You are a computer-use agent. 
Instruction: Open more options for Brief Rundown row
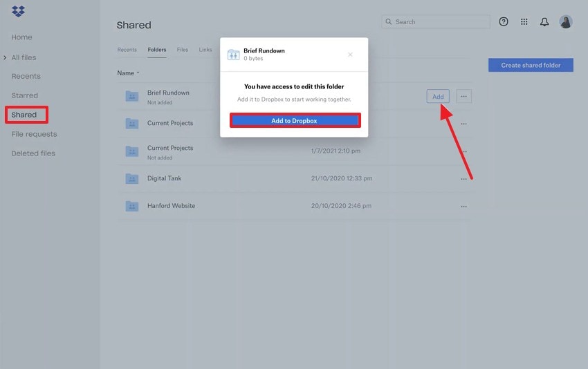pos(463,96)
